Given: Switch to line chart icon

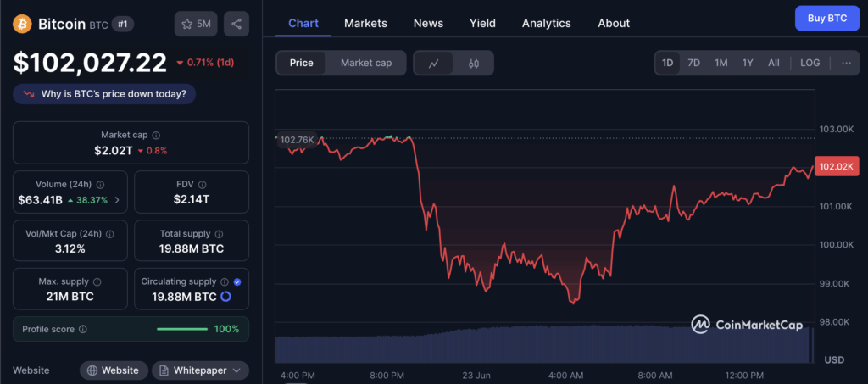Looking at the screenshot, I should [433, 63].
